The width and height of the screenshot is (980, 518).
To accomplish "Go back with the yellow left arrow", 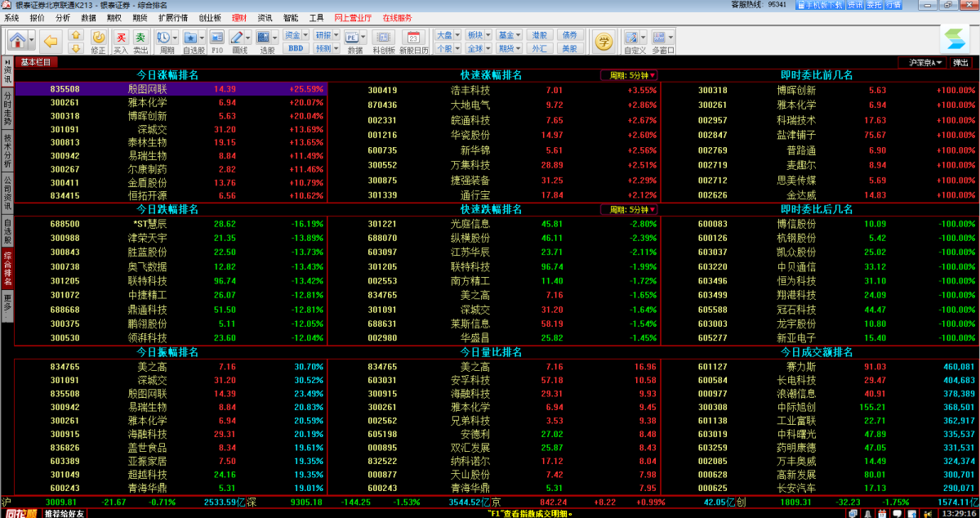I will pos(51,40).
